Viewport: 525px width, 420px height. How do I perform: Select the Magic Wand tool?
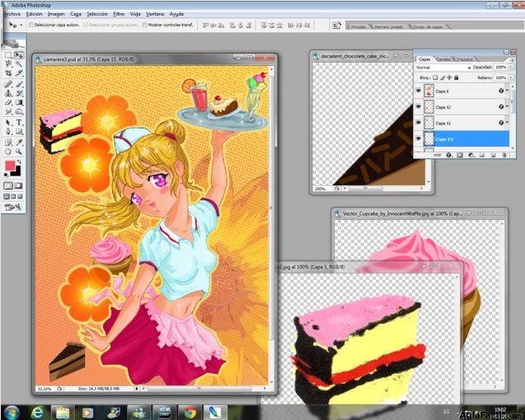[x=19, y=63]
